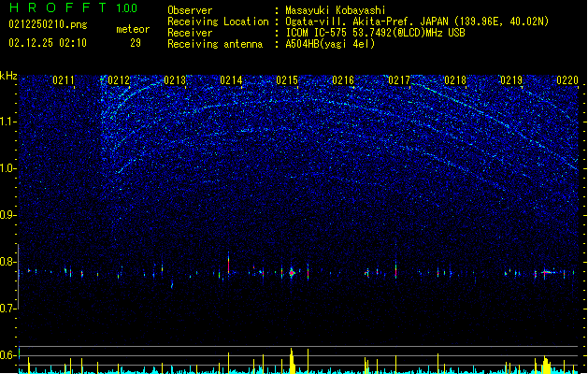Click the tallest yellow power peak near 0215
This screenshot has width=588, height=374.
click(292, 361)
